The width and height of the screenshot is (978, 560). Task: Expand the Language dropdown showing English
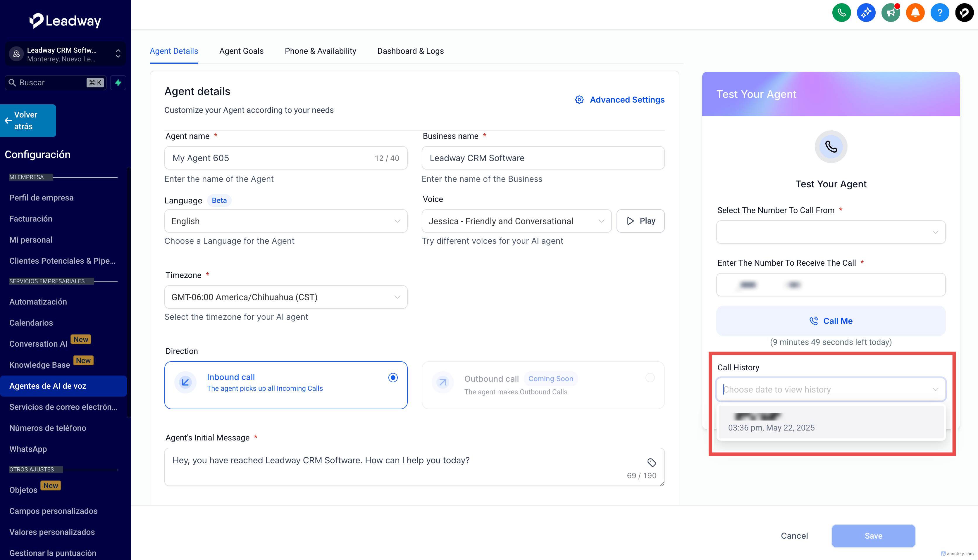[285, 221]
